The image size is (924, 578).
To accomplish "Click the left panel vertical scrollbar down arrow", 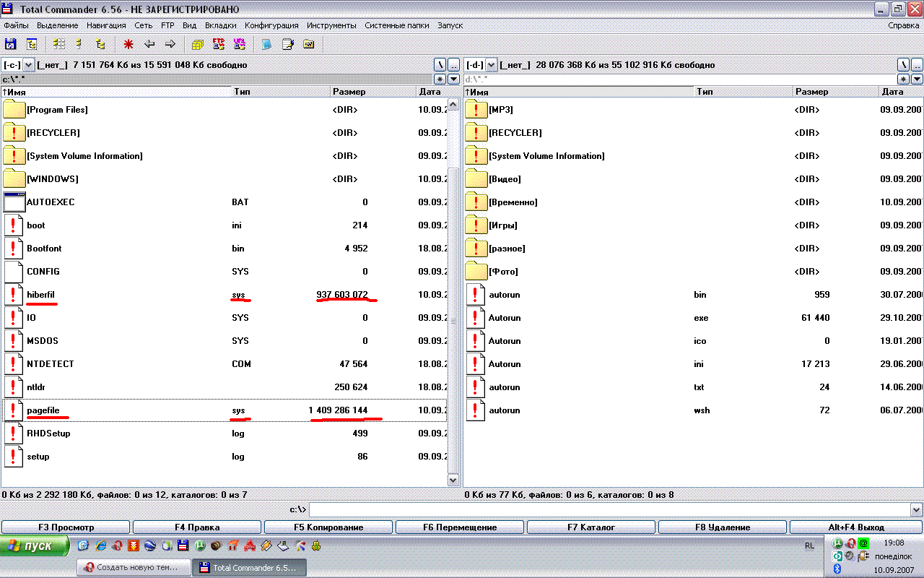I will tap(453, 480).
